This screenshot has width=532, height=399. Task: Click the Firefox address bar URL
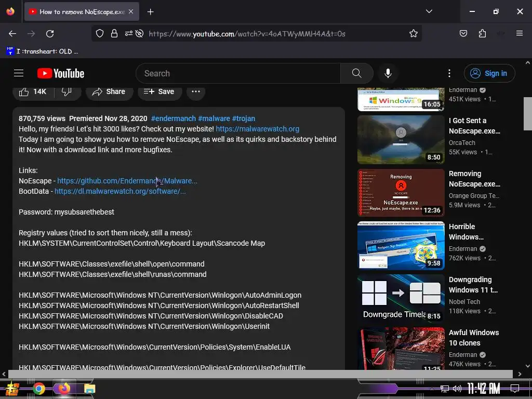tap(247, 34)
